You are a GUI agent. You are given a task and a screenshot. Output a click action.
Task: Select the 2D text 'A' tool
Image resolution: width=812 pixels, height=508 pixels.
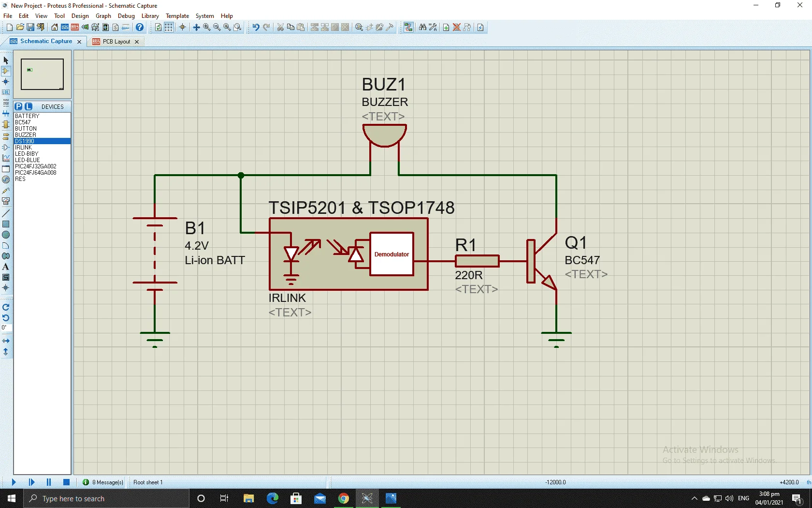coord(6,267)
